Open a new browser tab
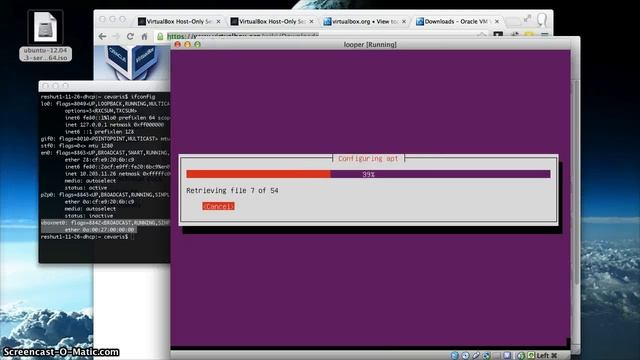The image size is (640, 360). pyautogui.click(x=513, y=21)
